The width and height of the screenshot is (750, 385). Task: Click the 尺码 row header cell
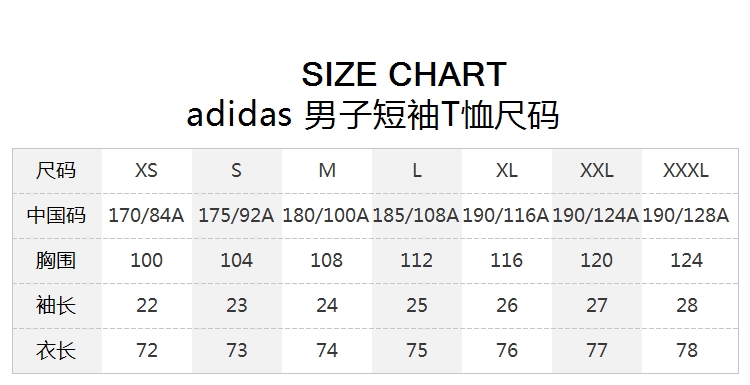point(56,170)
